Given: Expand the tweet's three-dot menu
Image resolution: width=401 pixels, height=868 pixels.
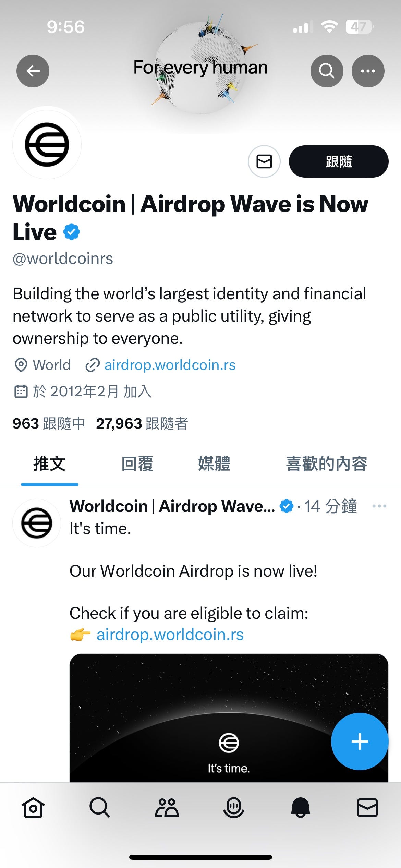Looking at the screenshot, I should [379, 506].
